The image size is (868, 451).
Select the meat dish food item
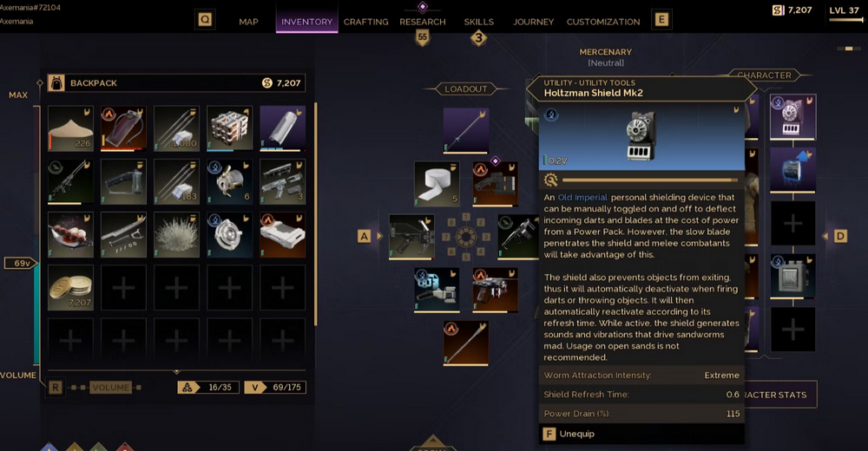coord(70,235)
